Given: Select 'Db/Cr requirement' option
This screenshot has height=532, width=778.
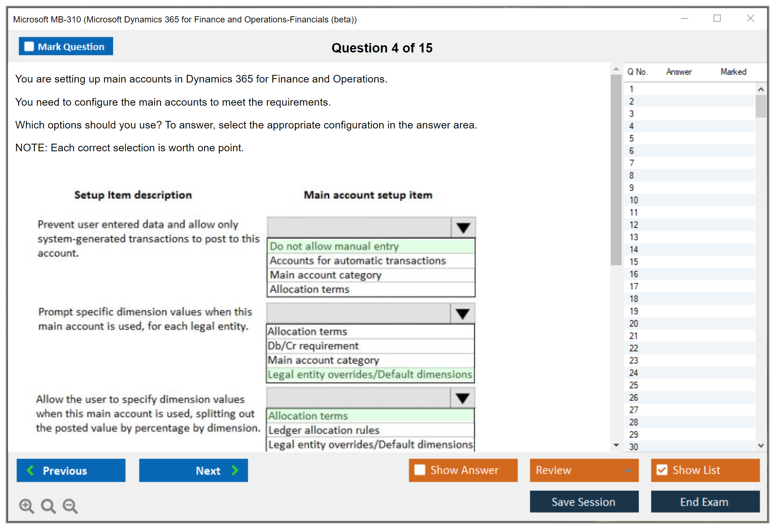Looking at the screenshot, I should [x=370, y=346].
